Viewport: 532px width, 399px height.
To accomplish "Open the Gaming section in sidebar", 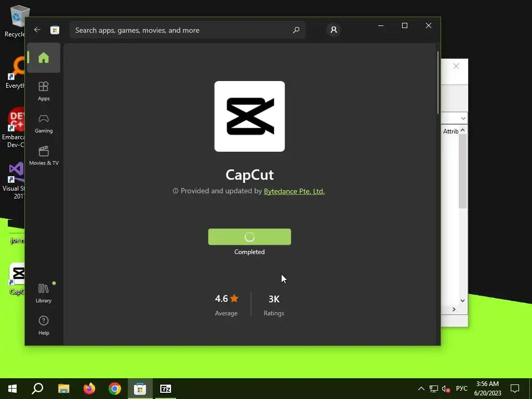I will click(x=44, y=124).
